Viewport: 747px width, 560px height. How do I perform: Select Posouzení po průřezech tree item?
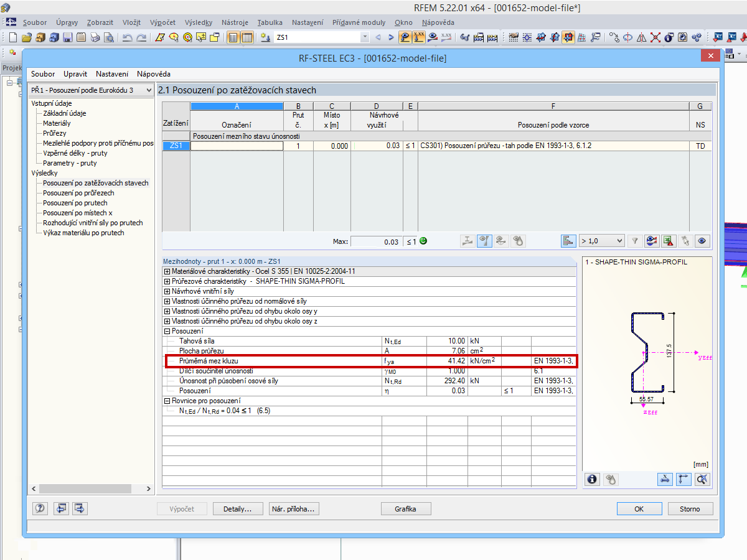(x=78, y=193)
